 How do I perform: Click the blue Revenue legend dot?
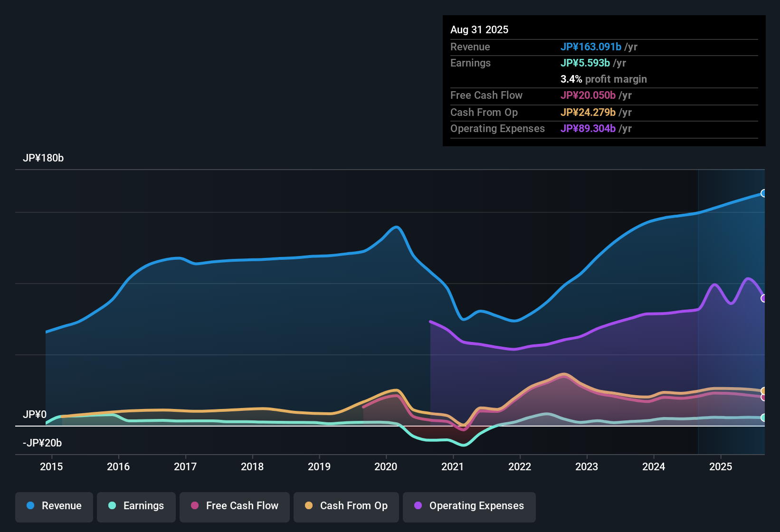click(30, 506)
